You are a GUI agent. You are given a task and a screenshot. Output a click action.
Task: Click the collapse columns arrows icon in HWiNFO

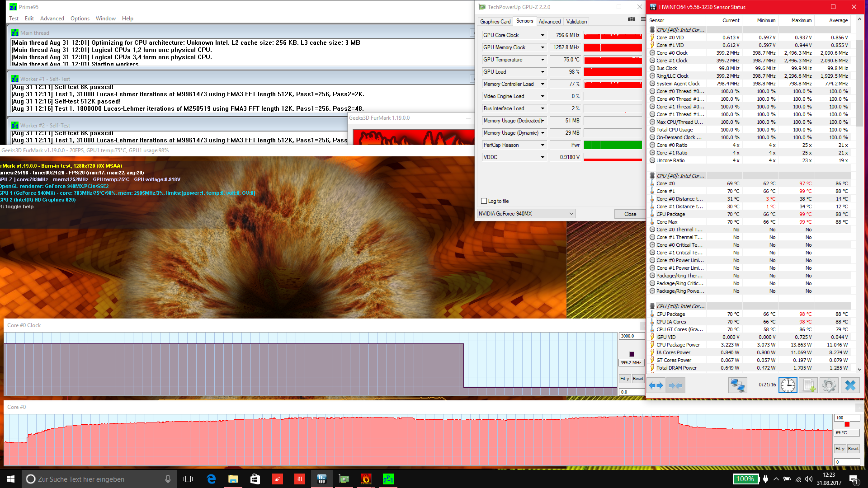point(675,385)
